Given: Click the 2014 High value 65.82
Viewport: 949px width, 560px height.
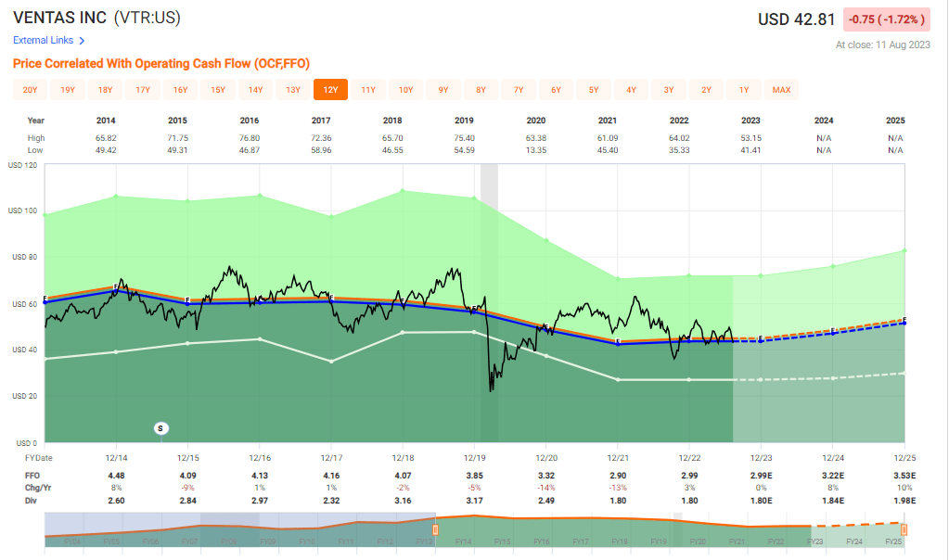Looking at the screenshot, I should click(x=106, y=138).
